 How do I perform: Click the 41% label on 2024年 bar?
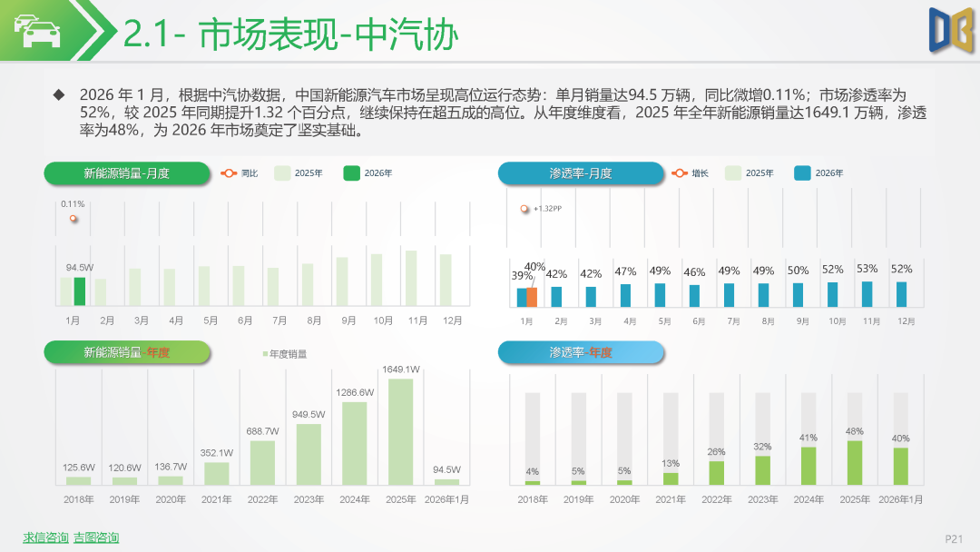[808, 438]
